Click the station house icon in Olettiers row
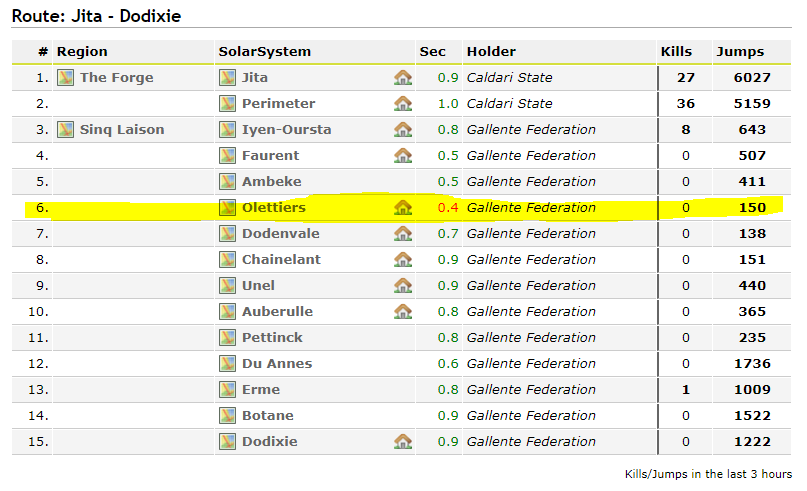The height and width of the screenshot is (491, 807). [x=403, y=207]
